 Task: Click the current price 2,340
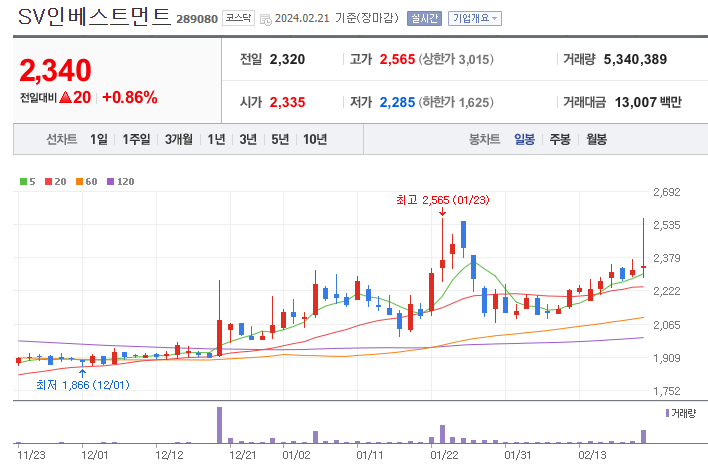pyautogui.click(x=56, y=71)
